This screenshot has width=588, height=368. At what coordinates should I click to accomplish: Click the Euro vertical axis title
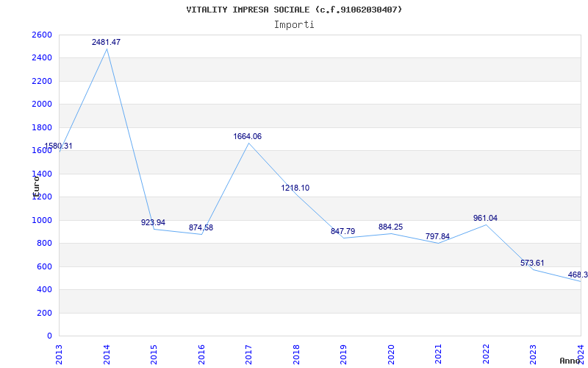(36, 186)
